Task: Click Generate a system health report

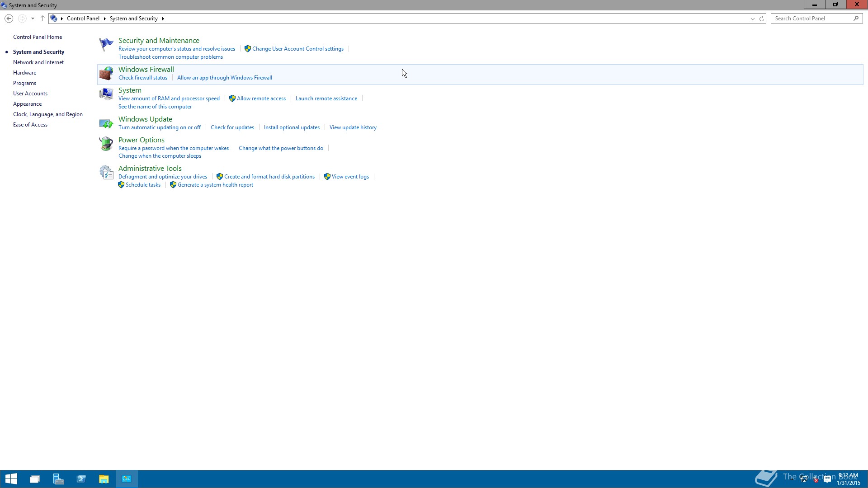Action: (x=215, y=185)
